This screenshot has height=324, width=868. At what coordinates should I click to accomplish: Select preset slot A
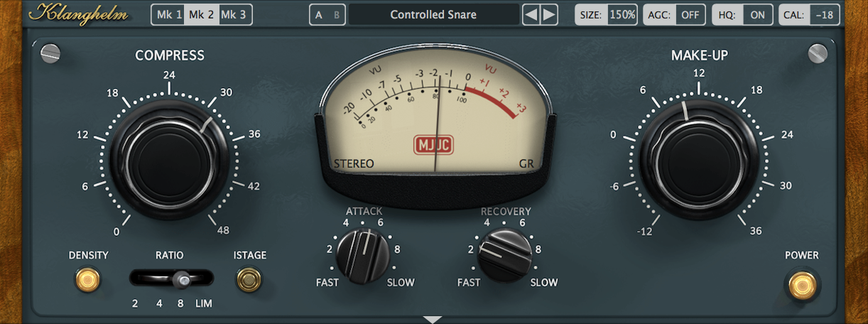(x=318, y=15)
